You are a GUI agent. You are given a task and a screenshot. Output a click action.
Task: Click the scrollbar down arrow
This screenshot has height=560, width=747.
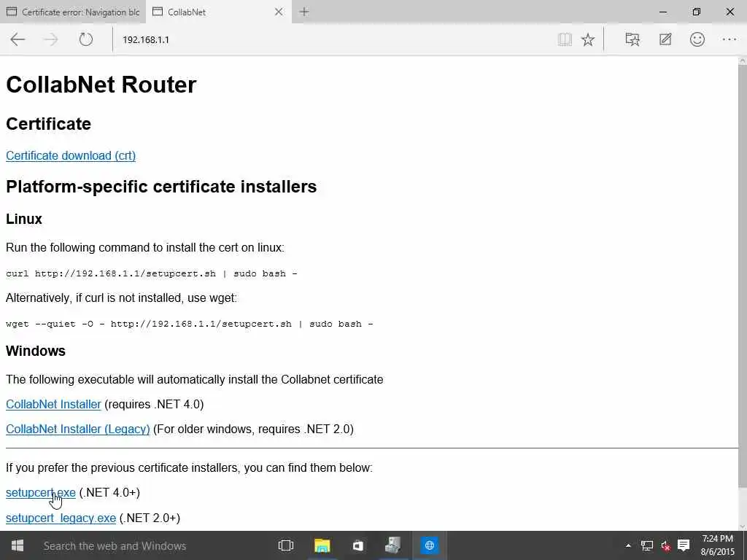742,526
